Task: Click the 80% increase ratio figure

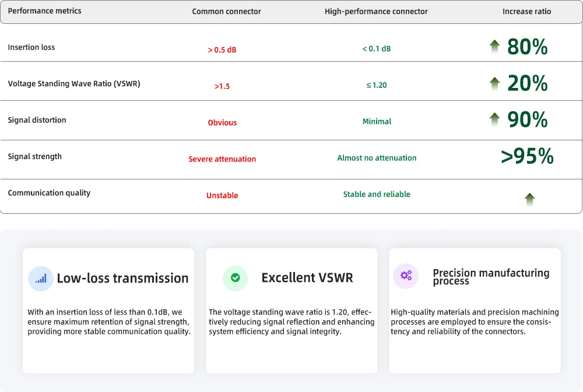Action: coord(527,47)
